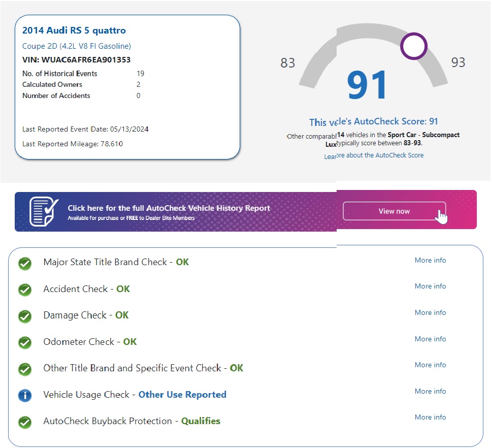Open More info for AutoCheck Buyback Protection
The width and height of the screenshot is (492, 448).
pos(430,417)
